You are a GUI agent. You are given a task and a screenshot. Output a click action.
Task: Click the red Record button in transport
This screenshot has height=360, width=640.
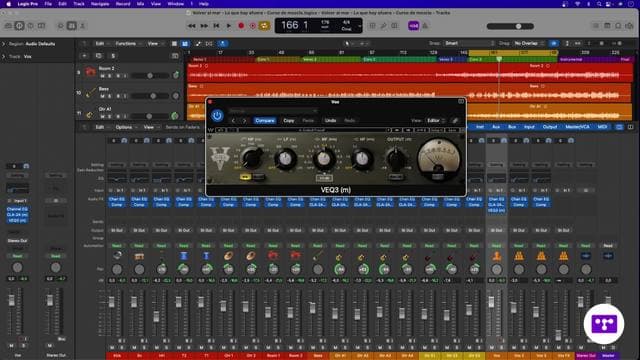(x=241, y=26)
